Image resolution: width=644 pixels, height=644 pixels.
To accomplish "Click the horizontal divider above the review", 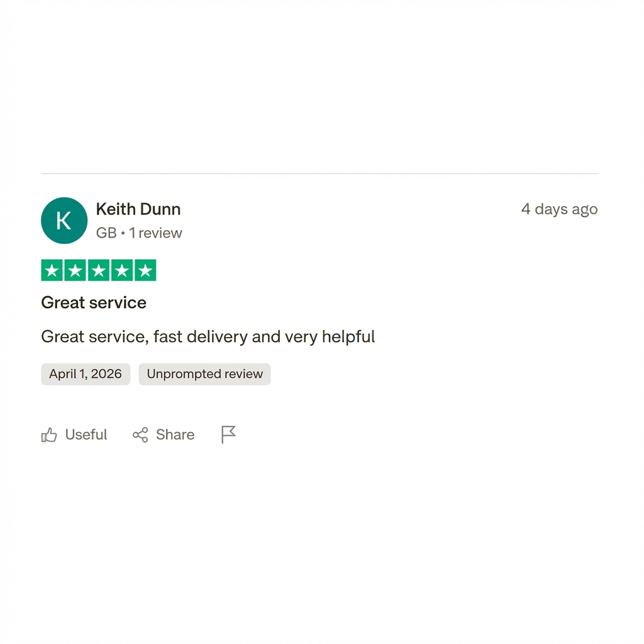I will (319, 174).
